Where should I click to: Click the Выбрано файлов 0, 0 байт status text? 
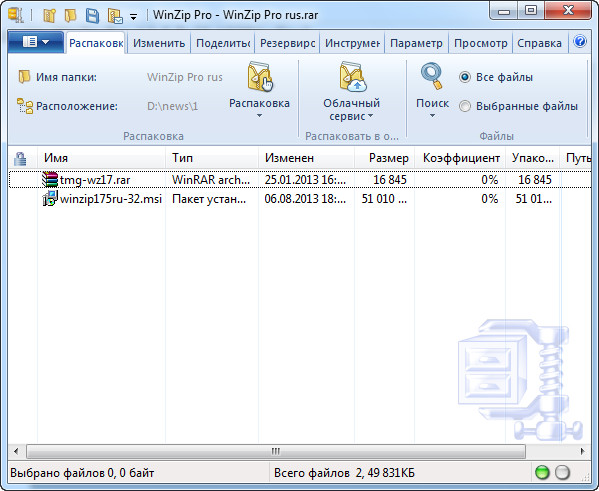tap(82, 473)
